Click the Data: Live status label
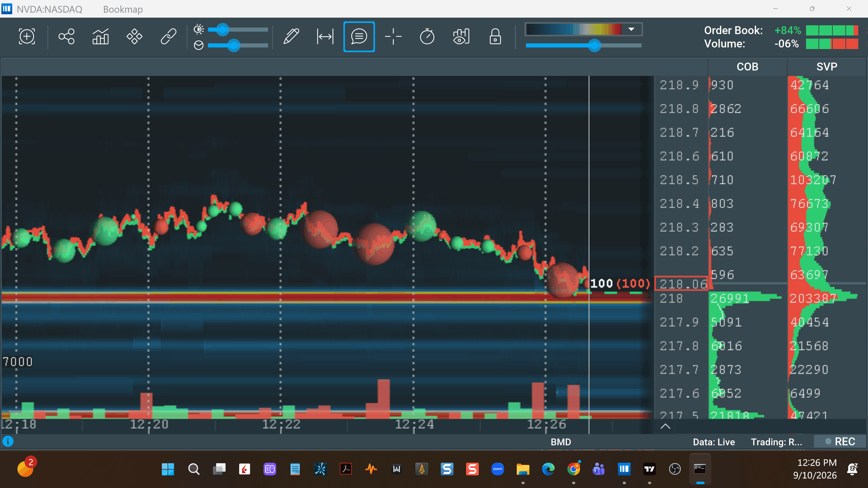The image size is (868, 488). point(714,442)
